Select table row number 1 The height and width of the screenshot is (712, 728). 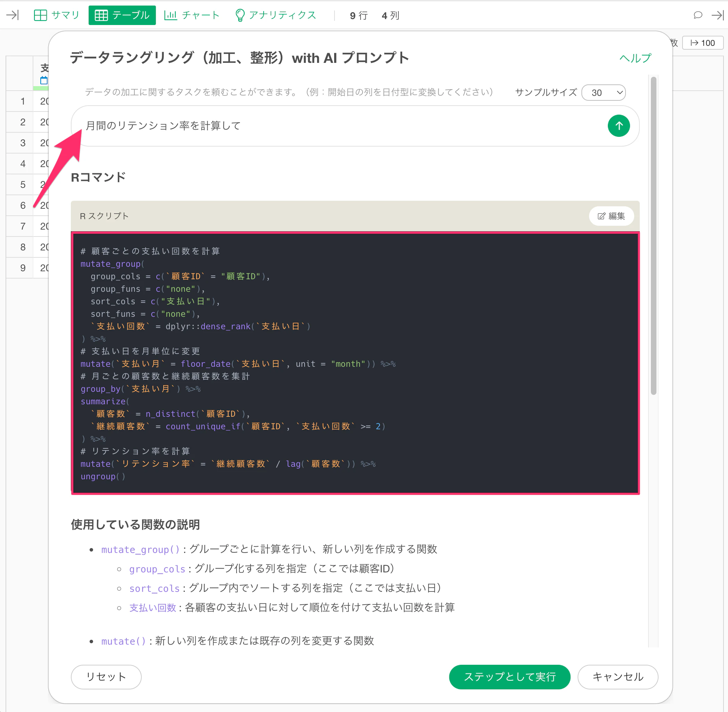pyautogui.click(x=23, y=101)
